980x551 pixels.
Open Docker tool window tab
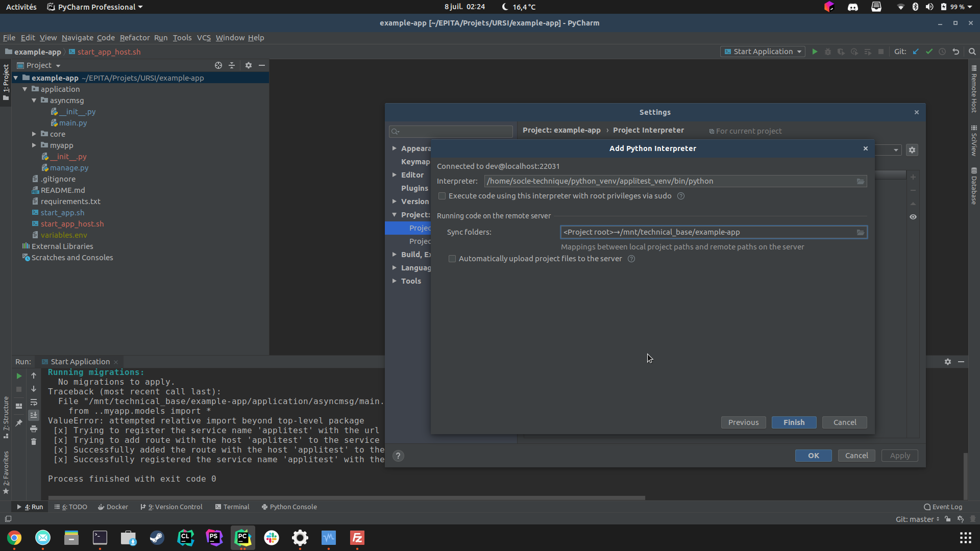tap(113, 507)
